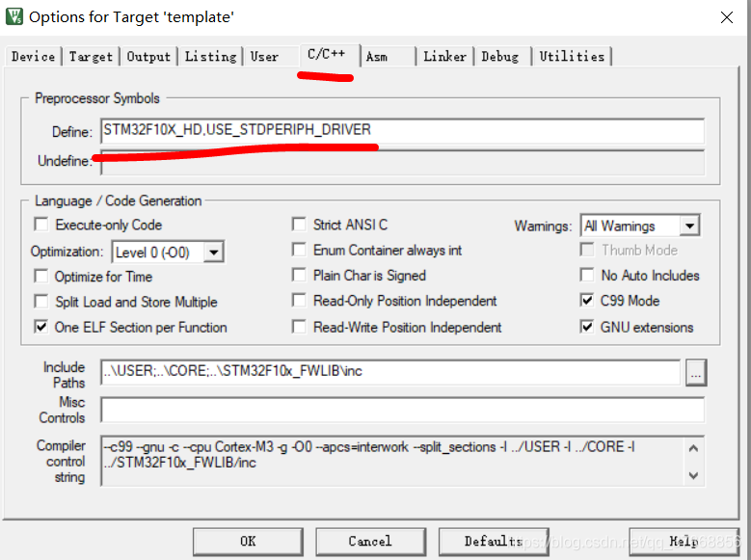Click the Define preprocessor symbols field
This screenshot has height=560, width=751.
[402, 130]
